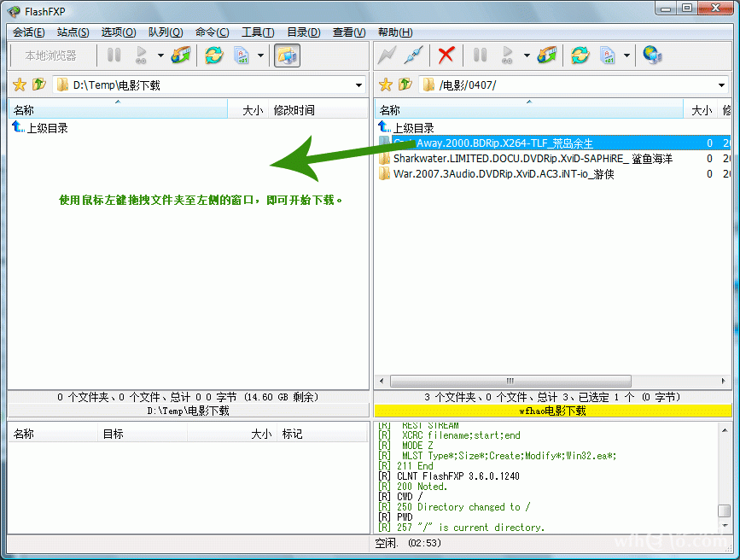740x560 pixels.
Task: Click left pane transfer queue icon
Action: coord(181,55)
